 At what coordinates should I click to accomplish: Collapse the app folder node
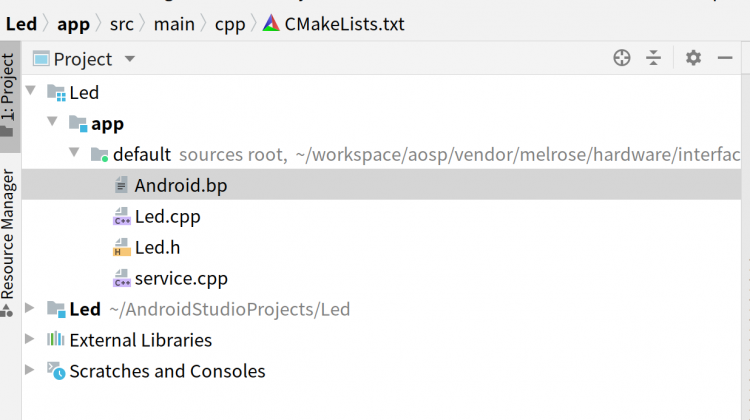coord(52,123)
